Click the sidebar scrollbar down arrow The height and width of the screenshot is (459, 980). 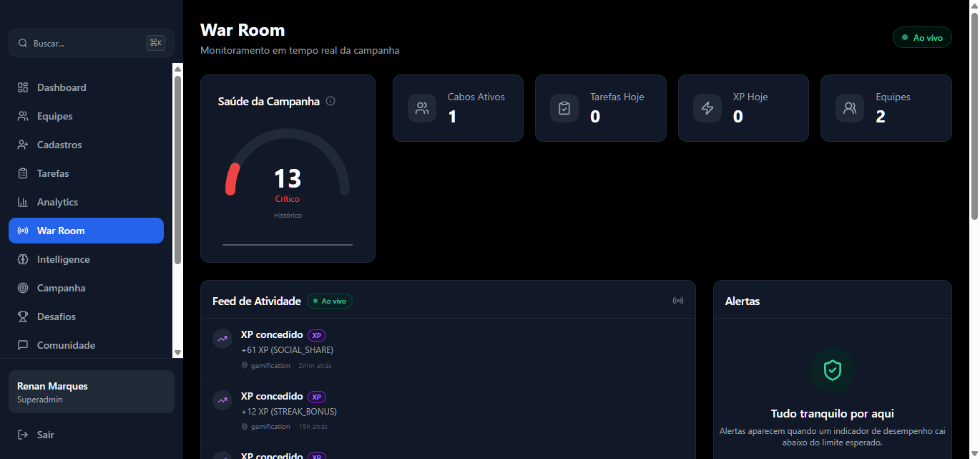[178, 352]
